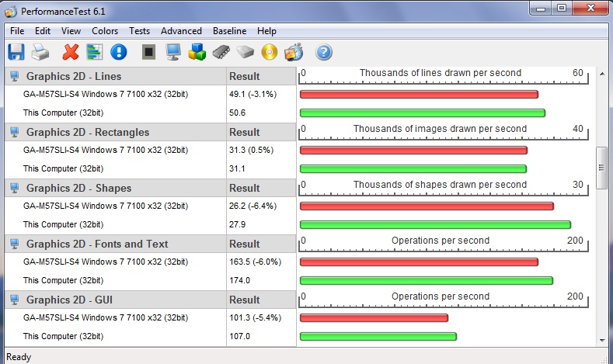Select the Graphics 2D - Shapes header
This screenshot has width=613, height=364.
(x=115, y=188)
